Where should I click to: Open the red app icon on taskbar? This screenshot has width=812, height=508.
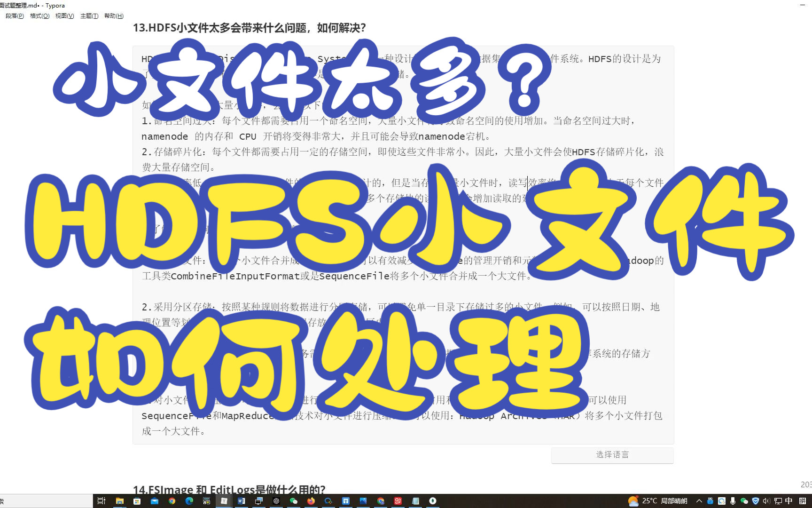(x=398, y=501)
